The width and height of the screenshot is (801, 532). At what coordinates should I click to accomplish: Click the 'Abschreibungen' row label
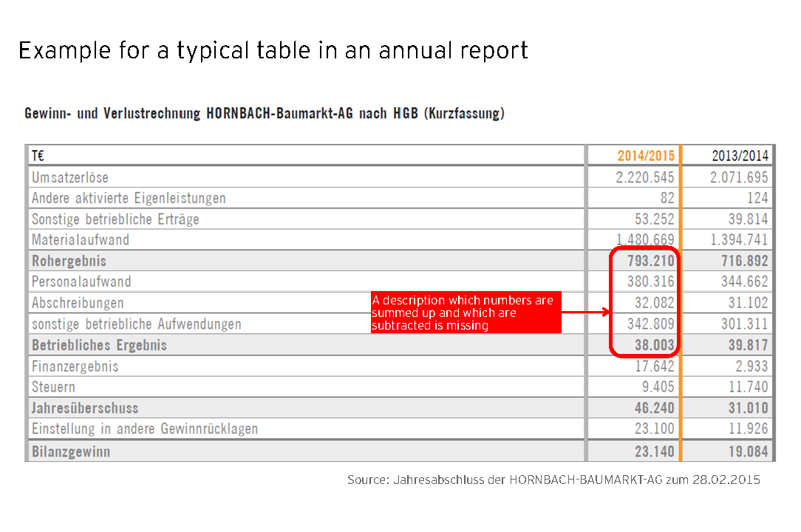pyautogui.click(x=78, y=303)
